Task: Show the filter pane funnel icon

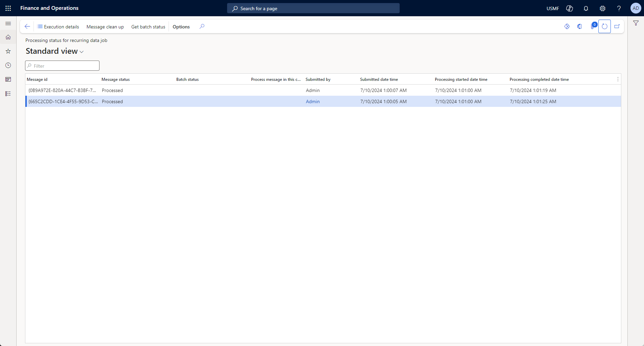Action: tap(636, 23)
